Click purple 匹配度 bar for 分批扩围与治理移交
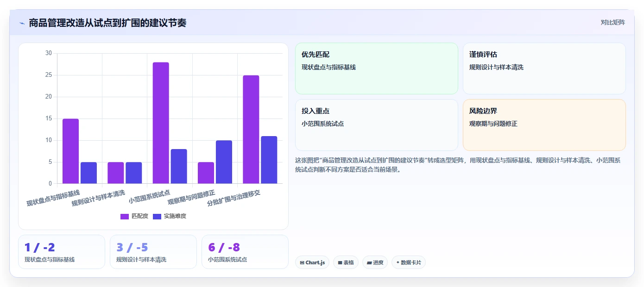Viewport: 644px width, 287px height. pyautogui.click(x=251, y=130)
